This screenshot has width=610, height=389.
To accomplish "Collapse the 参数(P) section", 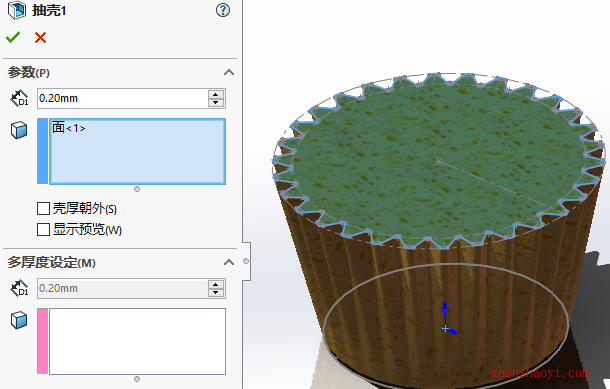I will 229,72.
